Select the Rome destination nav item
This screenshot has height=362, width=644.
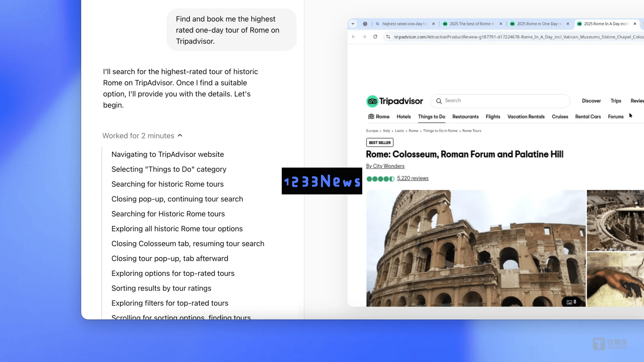379,117
